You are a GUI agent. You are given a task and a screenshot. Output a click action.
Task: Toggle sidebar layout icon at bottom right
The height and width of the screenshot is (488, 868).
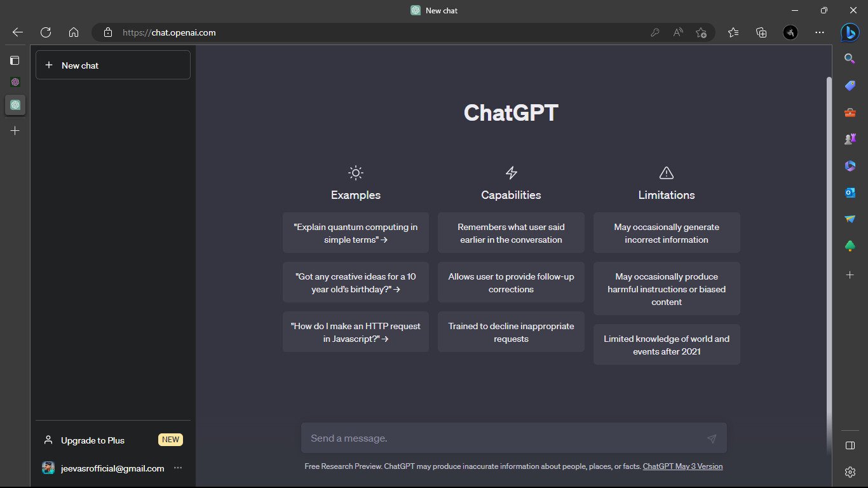pyautogui.click(x=850, y=445)
